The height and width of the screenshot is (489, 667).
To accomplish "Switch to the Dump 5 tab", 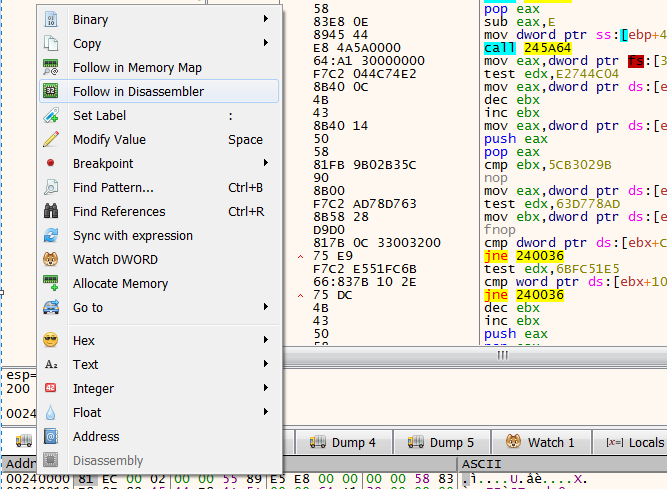I will [x=442, y=442].
